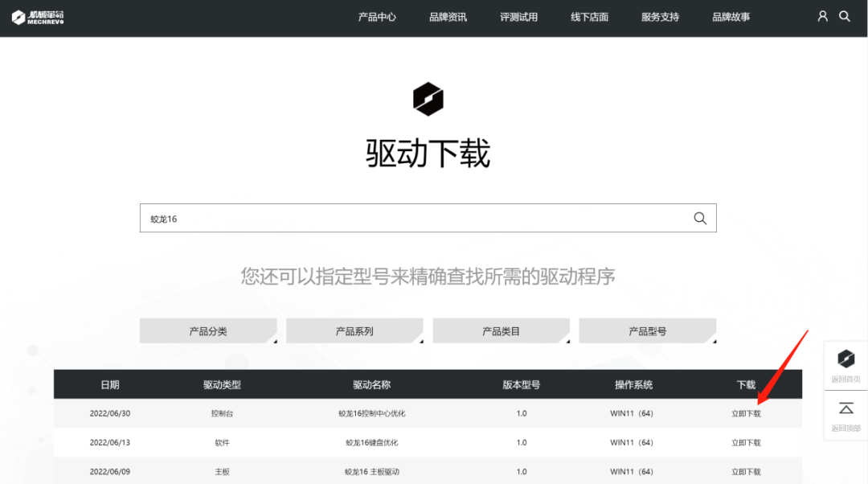
Task: Open the 服务支持 menu
Action: (659, 16)
